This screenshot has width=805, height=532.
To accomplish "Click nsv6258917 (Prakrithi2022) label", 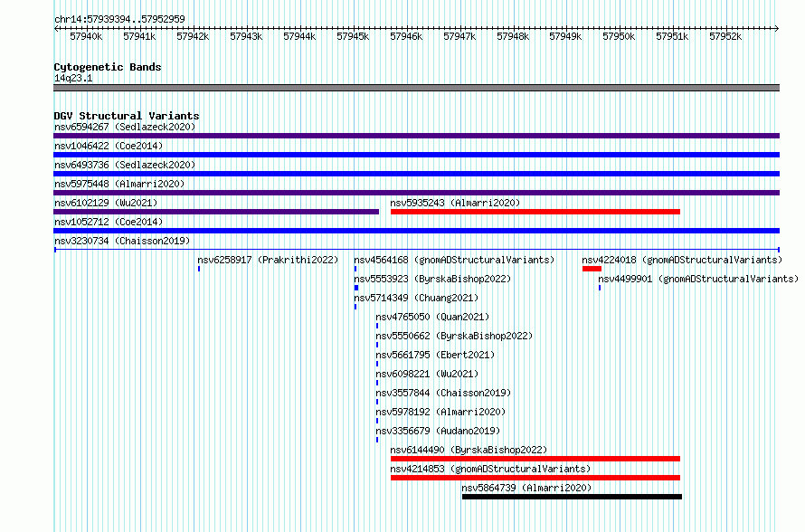I will (268, 260).
